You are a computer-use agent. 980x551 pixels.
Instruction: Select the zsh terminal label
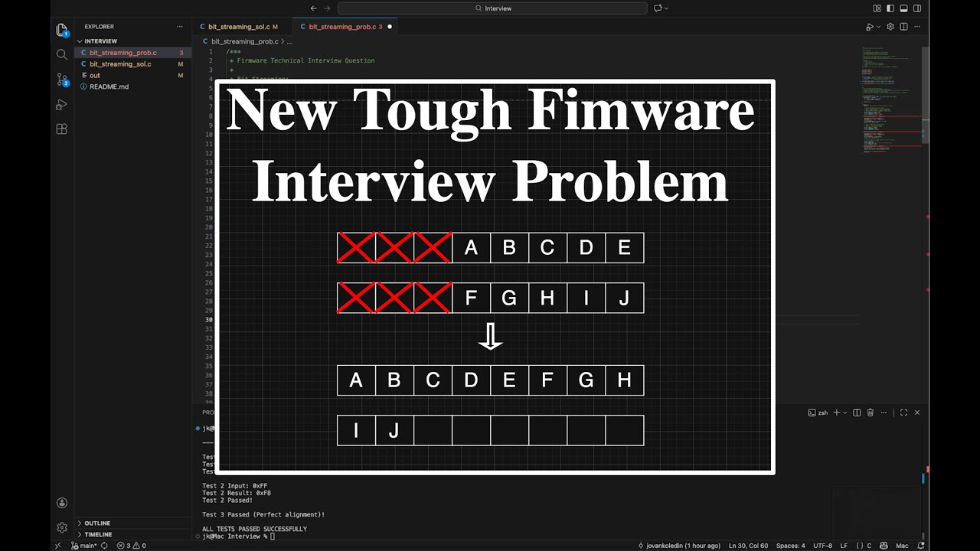coord(818,412)
